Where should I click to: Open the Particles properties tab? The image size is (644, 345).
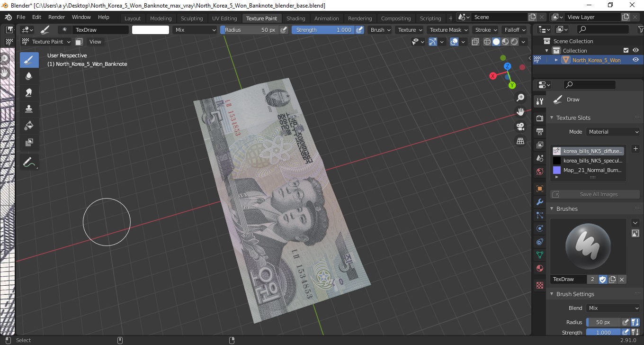[539, 215]
